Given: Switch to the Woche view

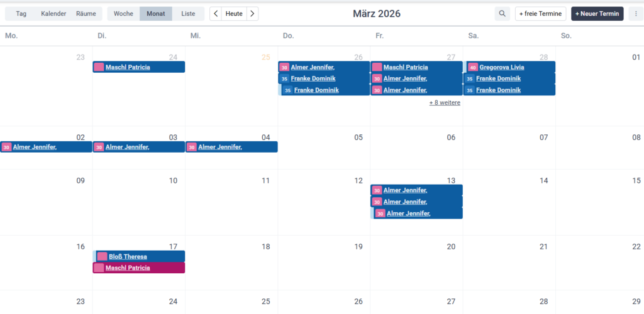Looking at the screenshot, I should 123,14.
